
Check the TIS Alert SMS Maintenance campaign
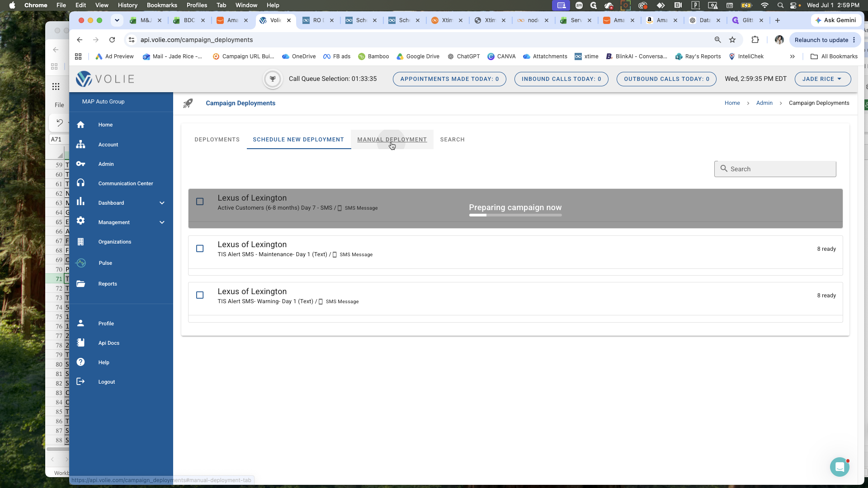click(x=200, y=249)
